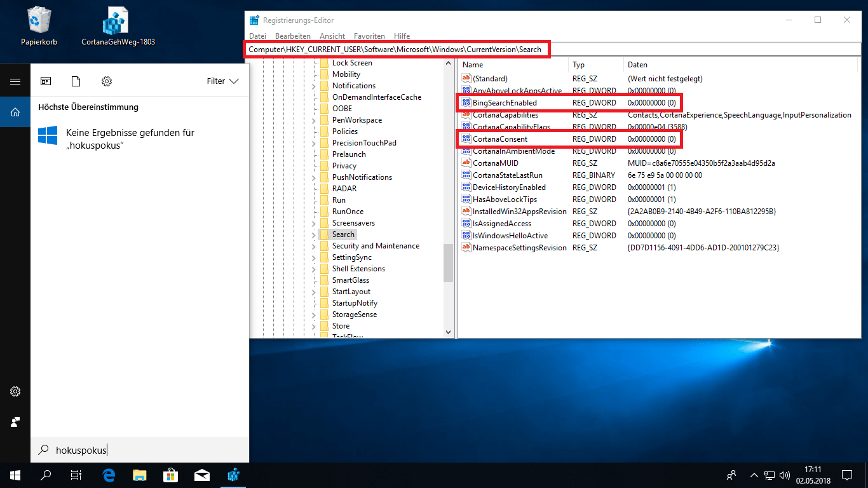Select the (Standard) registry value
The width and height of the screenshot is (868, 488).
coord(490,79)
